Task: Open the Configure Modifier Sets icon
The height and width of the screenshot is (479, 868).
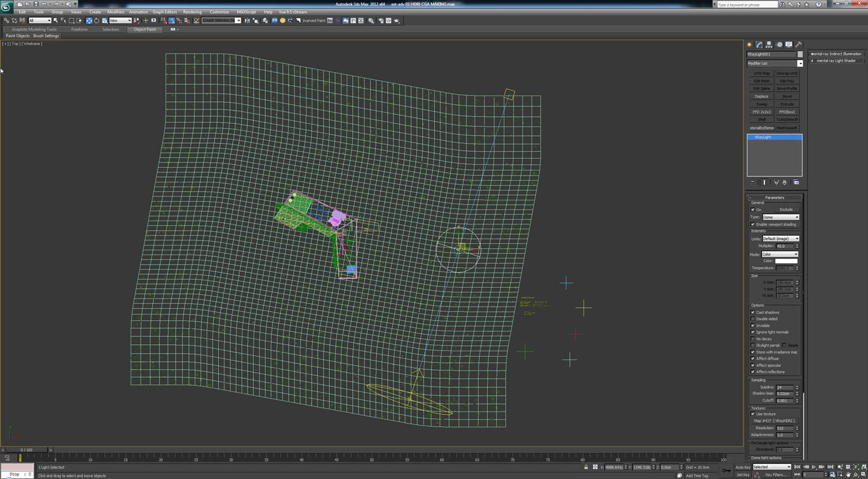Action: coord(796,182)
